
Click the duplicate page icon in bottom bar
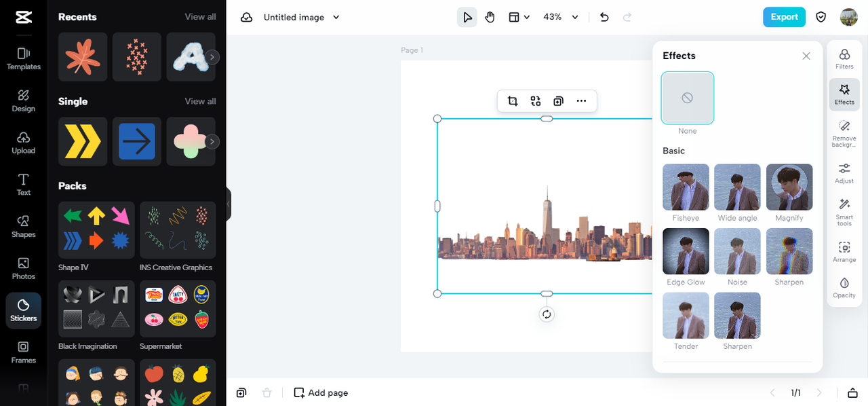point(241,392)
